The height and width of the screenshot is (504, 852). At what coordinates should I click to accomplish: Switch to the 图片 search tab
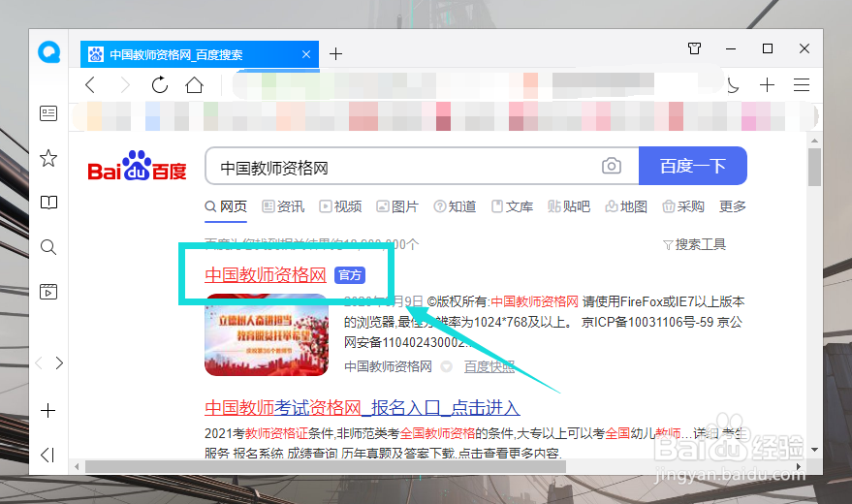[x=397, y=206]
